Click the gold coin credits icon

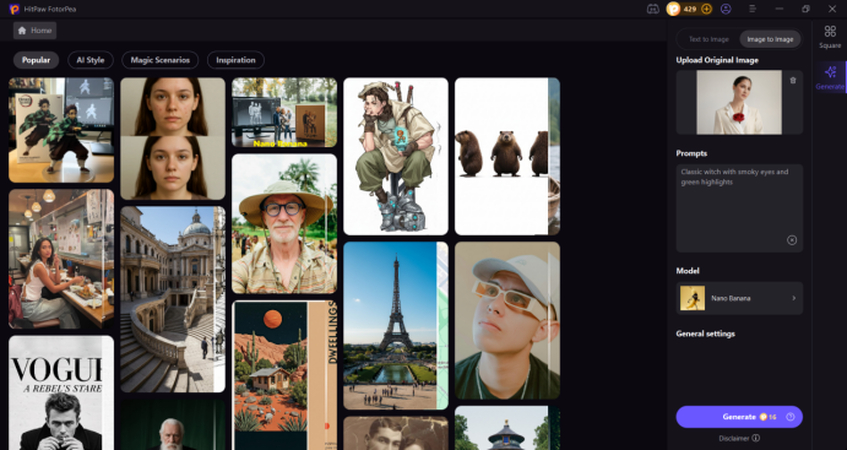673,9
